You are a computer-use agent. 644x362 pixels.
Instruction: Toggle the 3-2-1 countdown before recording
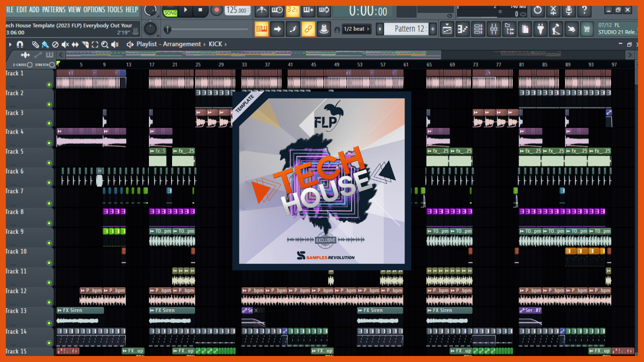coord(292,10)
